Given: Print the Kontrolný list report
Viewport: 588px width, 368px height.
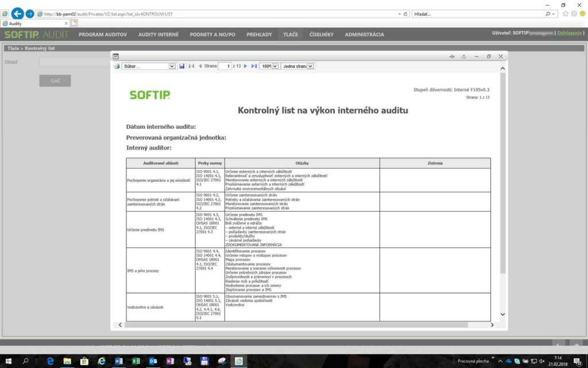Looking at the screenshot, I should tap(116, 66).
